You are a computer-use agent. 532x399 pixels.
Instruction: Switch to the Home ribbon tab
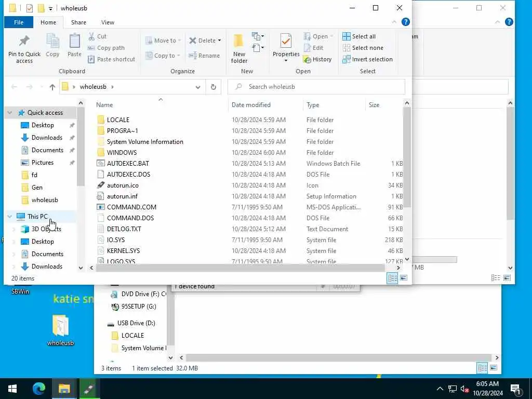tap(48, 22)
